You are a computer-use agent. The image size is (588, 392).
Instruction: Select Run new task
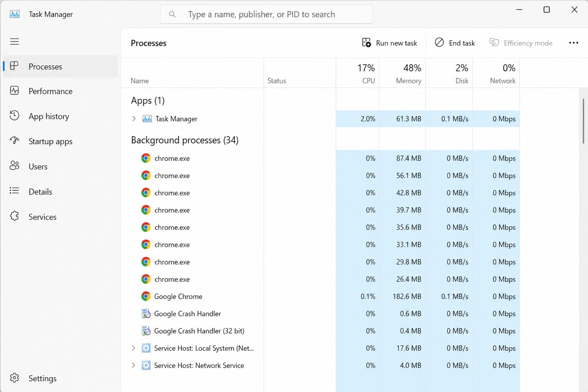click(389, 43)
